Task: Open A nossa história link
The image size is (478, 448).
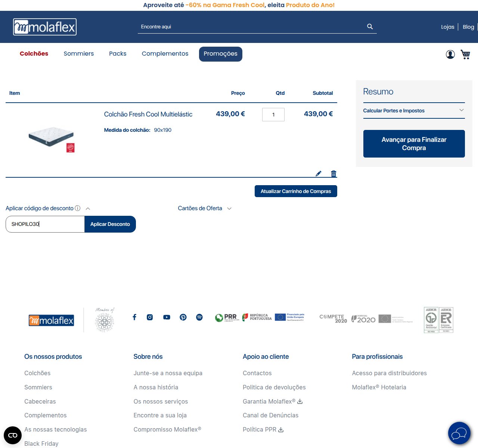Action: pos(156,388)
